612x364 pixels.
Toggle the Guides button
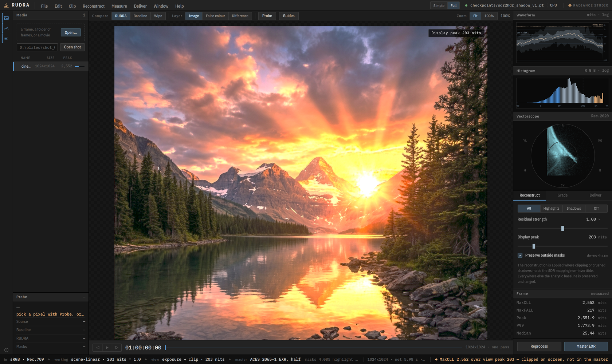[x=289, y=16]
